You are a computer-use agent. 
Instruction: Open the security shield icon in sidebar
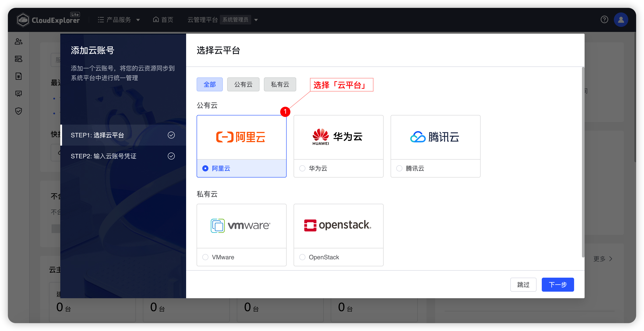point(19,111)
